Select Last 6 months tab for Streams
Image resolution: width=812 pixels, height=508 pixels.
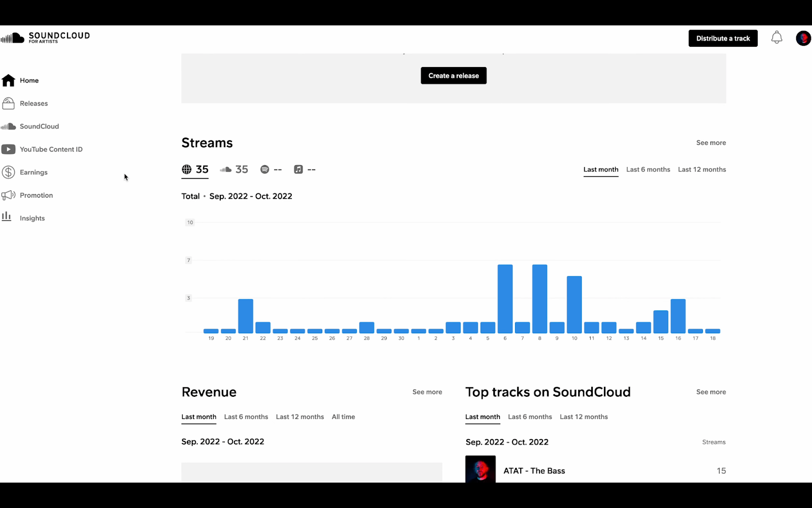pyautogui.click(x=648, y=170)
